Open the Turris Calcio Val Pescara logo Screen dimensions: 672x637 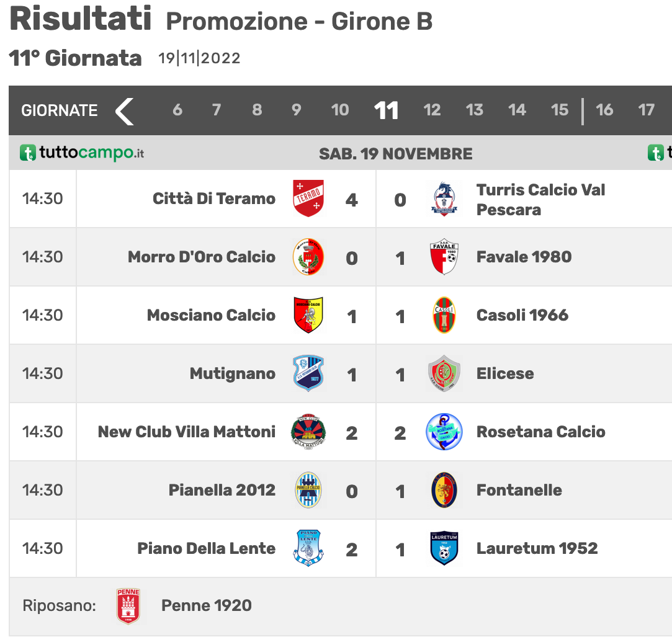(444, 198)
